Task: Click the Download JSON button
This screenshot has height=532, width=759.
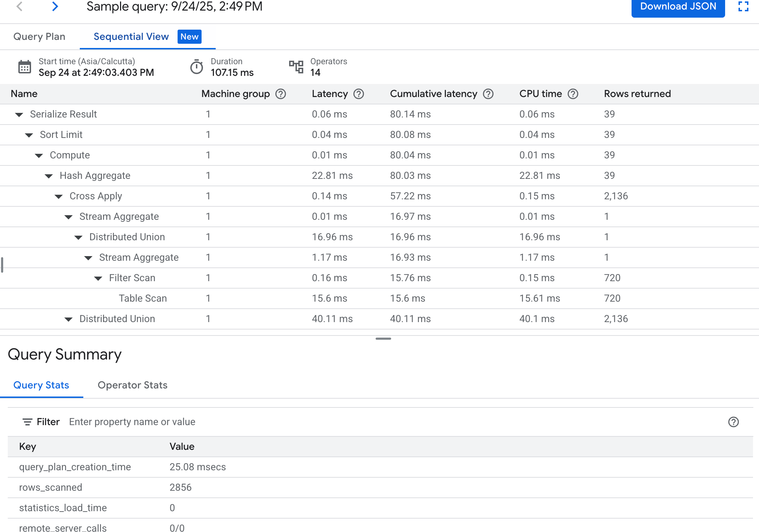Action: click(x=677, y=6)
